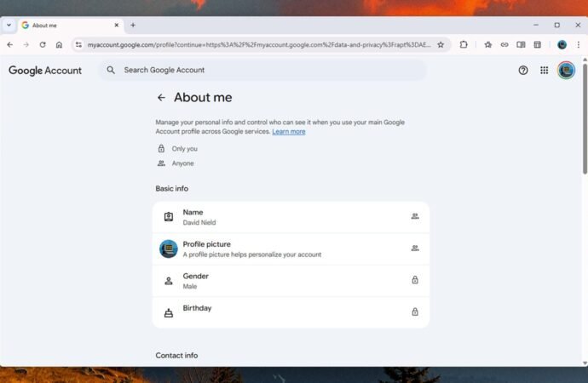Open the extensions puzzle icon

tap(464, 44)
